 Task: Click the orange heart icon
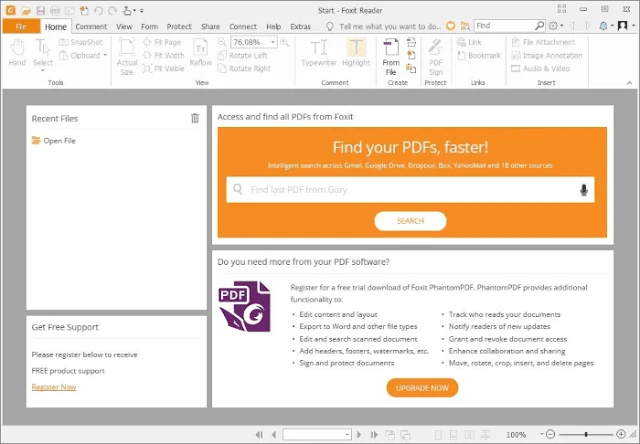pyautogui.click(x=450, y=26)
